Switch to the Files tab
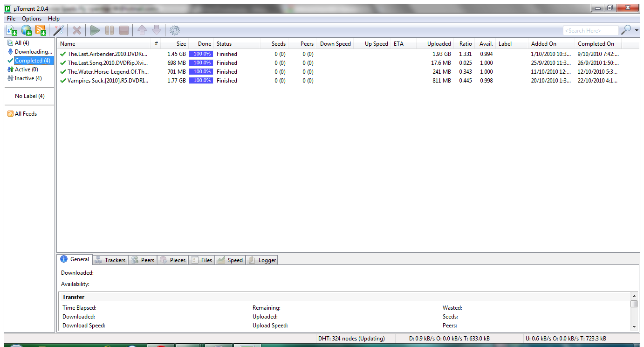The height and width of the screenshot is (347, 644). tap(202, 260)
